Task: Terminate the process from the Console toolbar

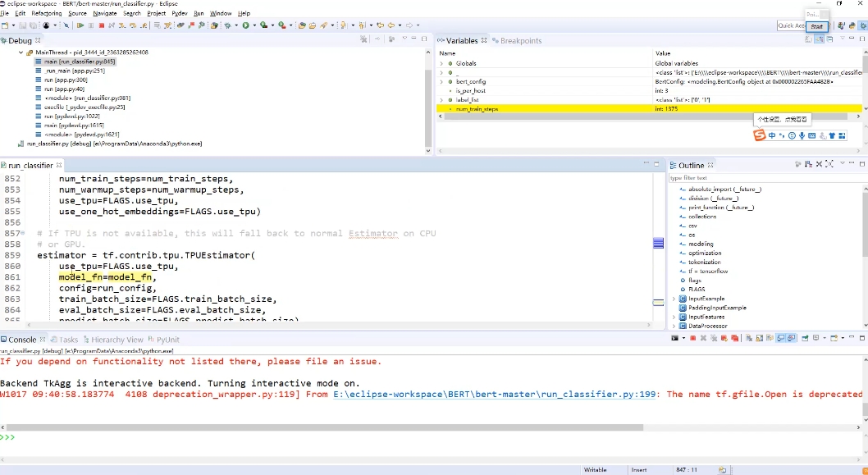Action: 693,338
